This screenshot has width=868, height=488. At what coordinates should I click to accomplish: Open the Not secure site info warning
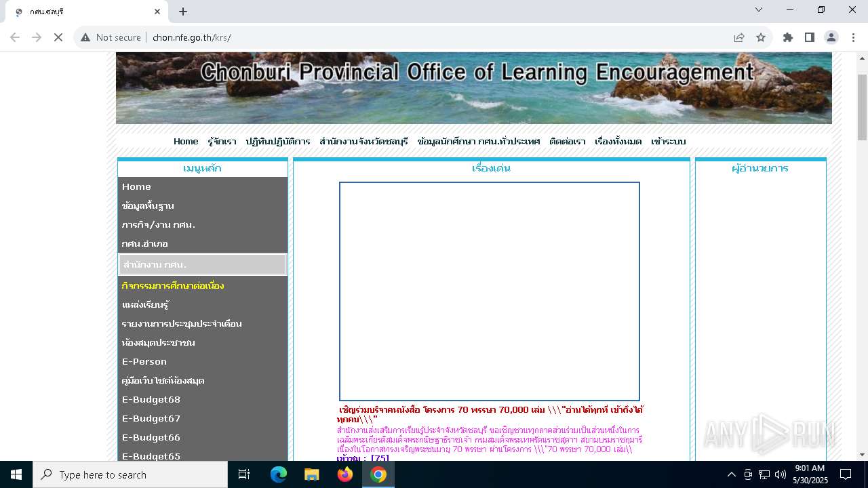tap(111, 37)
